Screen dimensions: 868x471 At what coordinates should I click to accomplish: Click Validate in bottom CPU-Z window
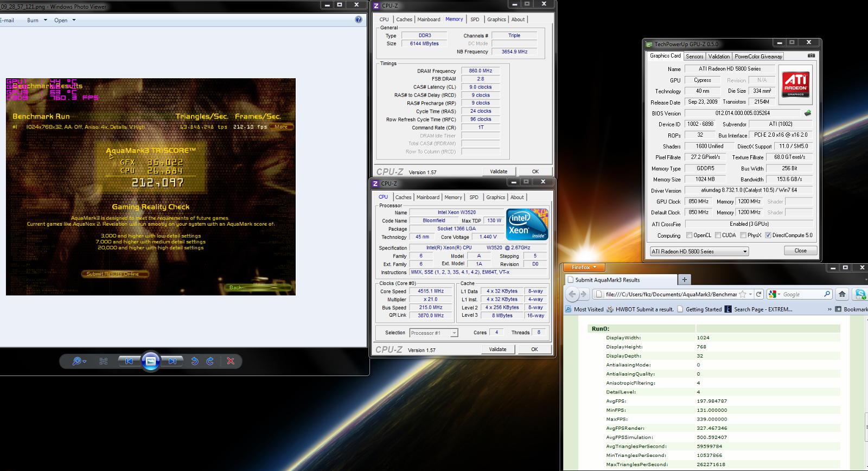tap(497, 349)
